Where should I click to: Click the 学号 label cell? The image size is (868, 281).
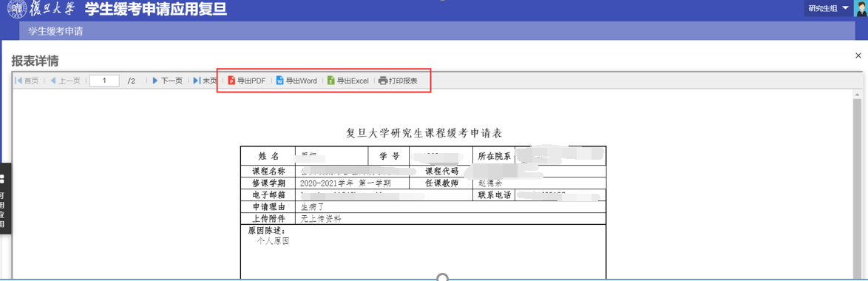click(389, 156)
